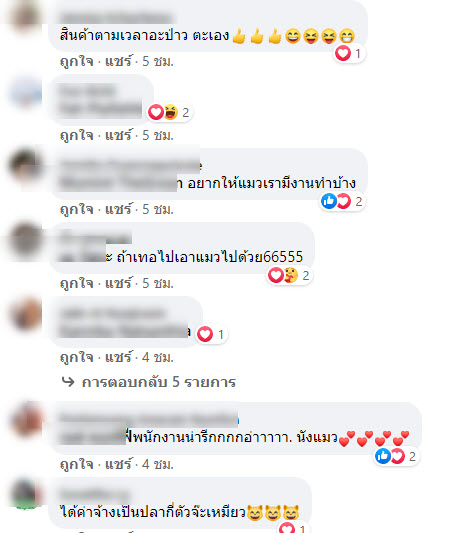Expand the 5 replies thread (การตอบกลับ 5 รายการ)
The image size is (464, 533).
pyautogui.click(x=159, y=382)
